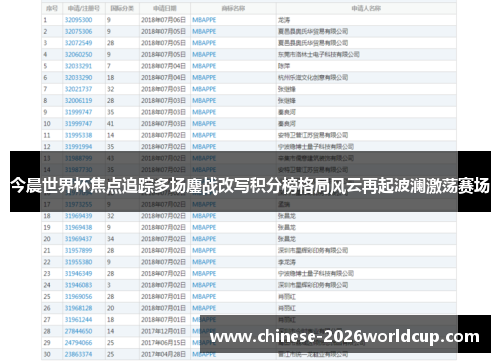Screen dimensions: 500x362
Task: Open registration number 31969437 link
Action: point(78,239)
